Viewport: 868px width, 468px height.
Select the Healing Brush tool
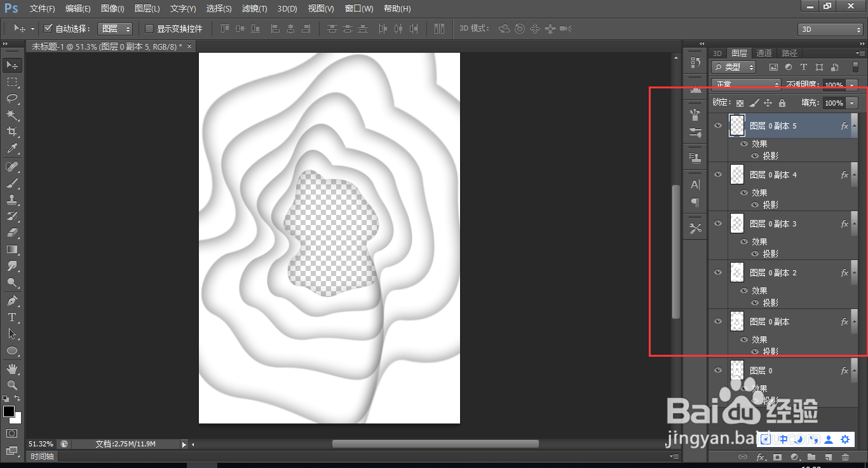click(x=12, y=167)
